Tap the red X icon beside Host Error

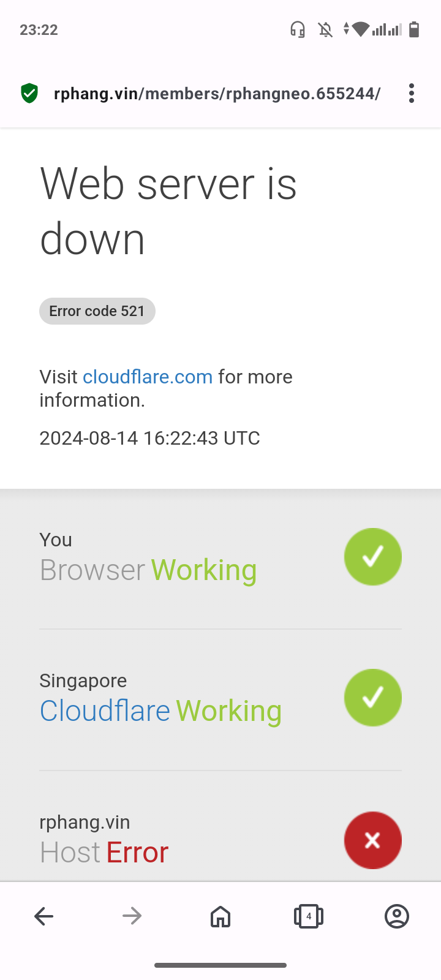[x=373, y=840]
